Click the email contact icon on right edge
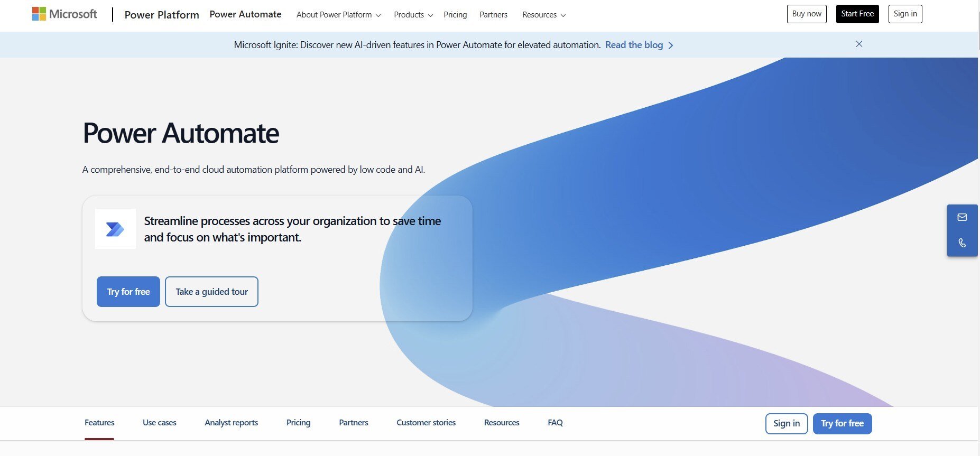This screenshot has width=980, height=456. [x=962, y=217]
